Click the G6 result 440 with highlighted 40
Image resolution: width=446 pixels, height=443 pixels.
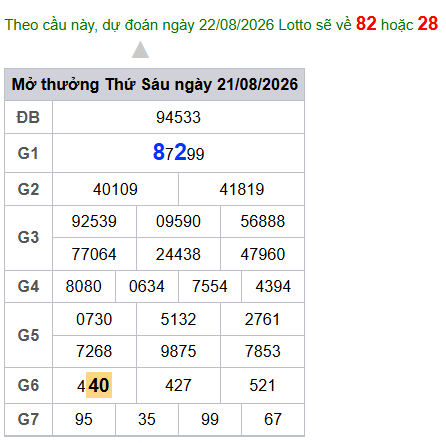click(x=94, y=385)
